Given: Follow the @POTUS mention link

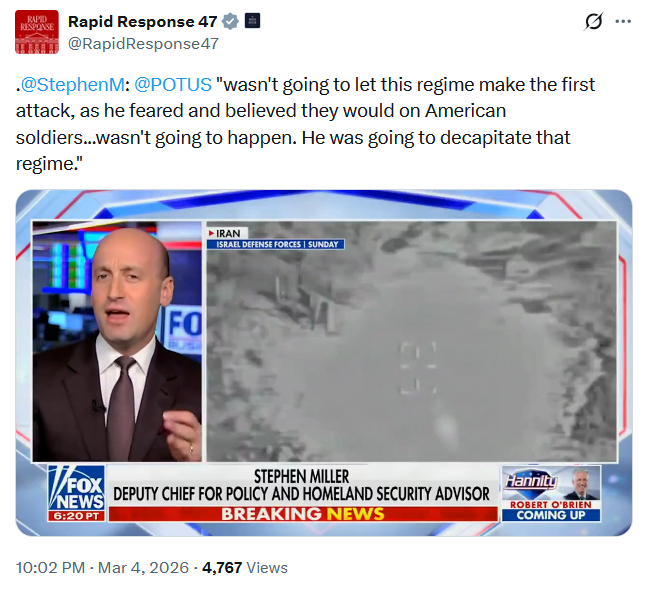Looking at the screenshot, I should pos(173,85).
